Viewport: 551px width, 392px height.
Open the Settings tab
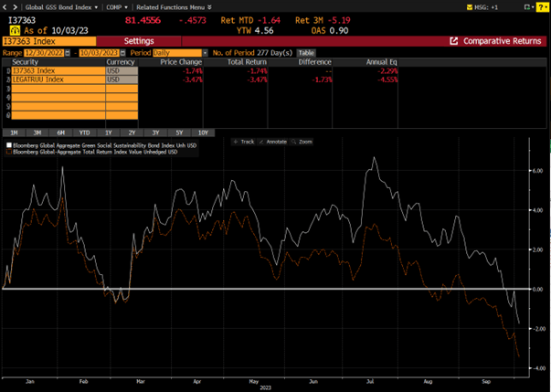pos(139,41)
